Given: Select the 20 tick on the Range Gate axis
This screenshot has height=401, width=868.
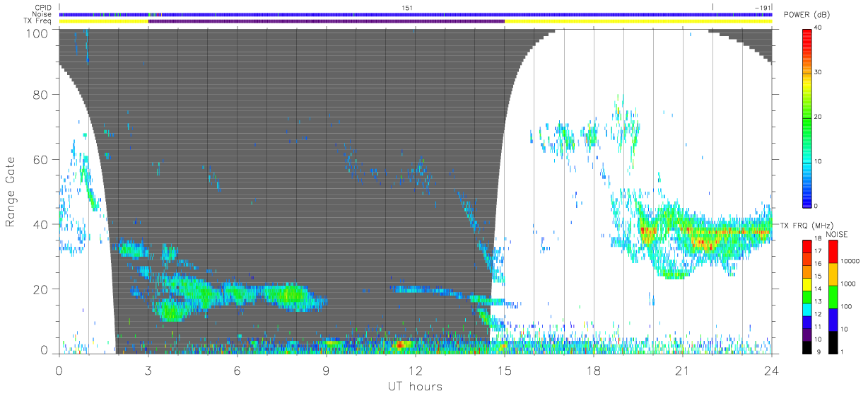Looking at the screenshot, I should [42, 289].
